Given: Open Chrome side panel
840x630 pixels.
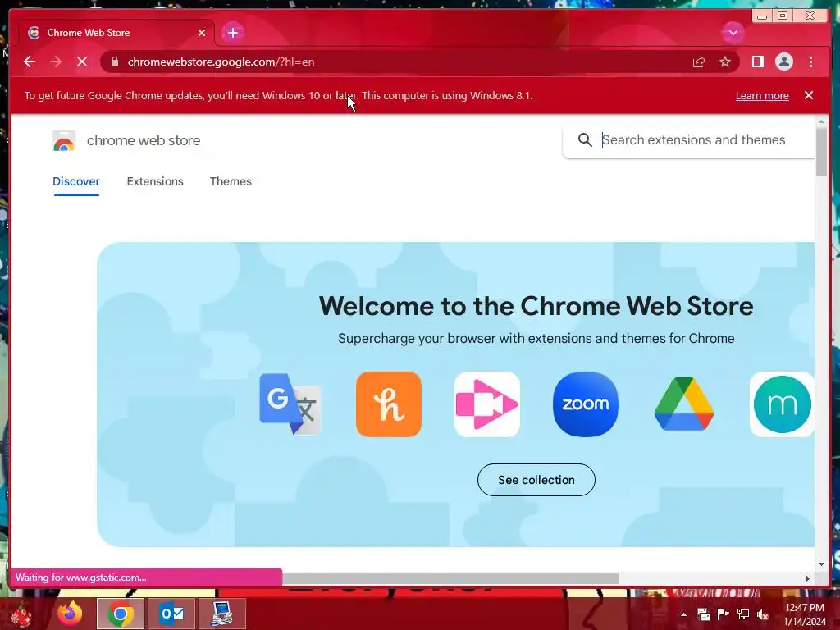Looking at the screenshot, I should pyautogui.click(x=757, y=62).
